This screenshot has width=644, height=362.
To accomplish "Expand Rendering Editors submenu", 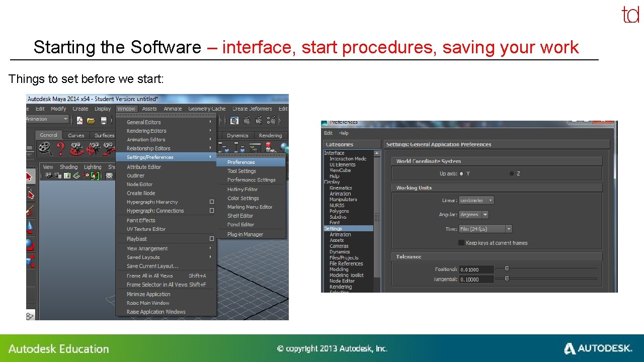I will [167, 131].
